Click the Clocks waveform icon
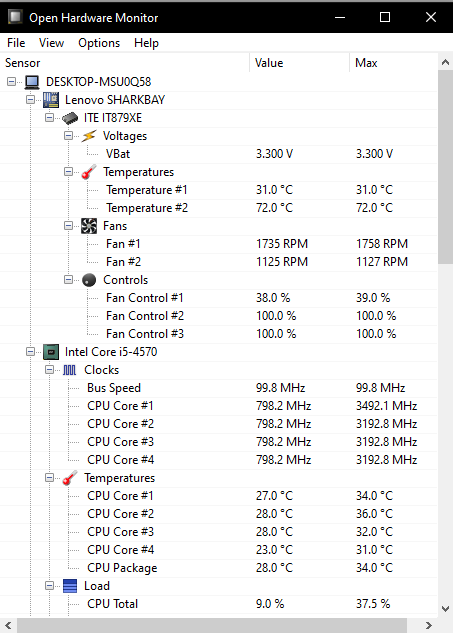 69,370
